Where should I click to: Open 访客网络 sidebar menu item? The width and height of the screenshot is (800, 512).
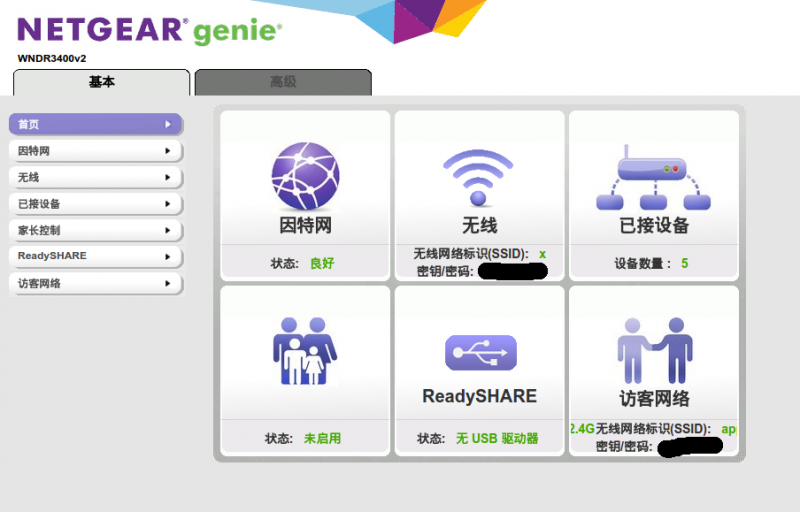(95, 284)
